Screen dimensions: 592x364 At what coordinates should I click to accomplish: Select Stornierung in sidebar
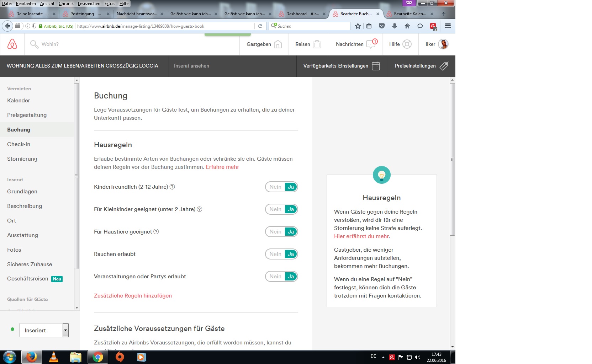pos(22,159)
